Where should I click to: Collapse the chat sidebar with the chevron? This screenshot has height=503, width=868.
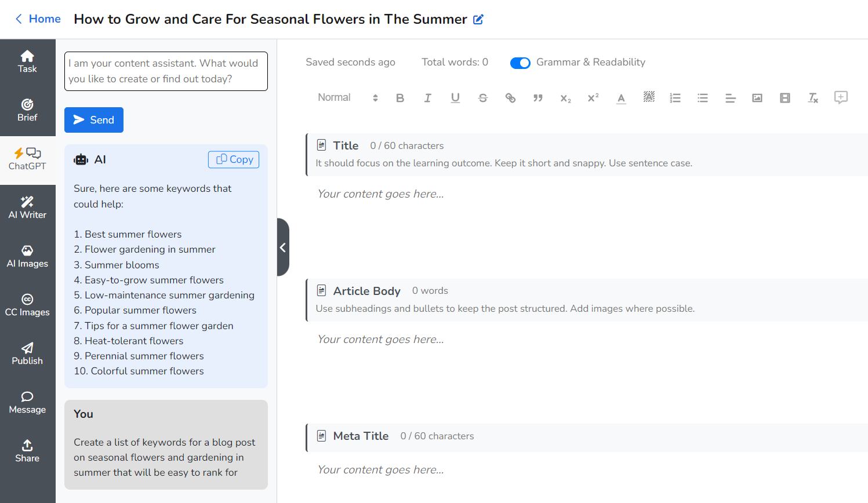pos(284,247)
